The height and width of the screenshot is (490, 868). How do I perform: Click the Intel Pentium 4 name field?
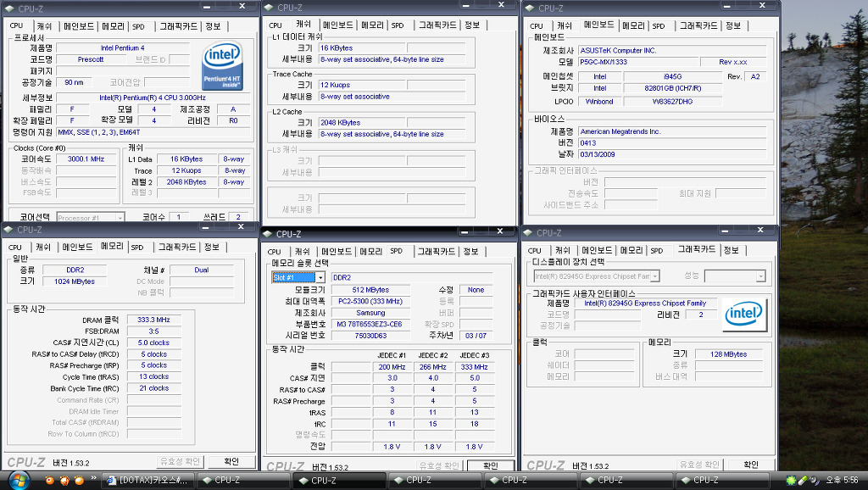(x=122, y=48)
